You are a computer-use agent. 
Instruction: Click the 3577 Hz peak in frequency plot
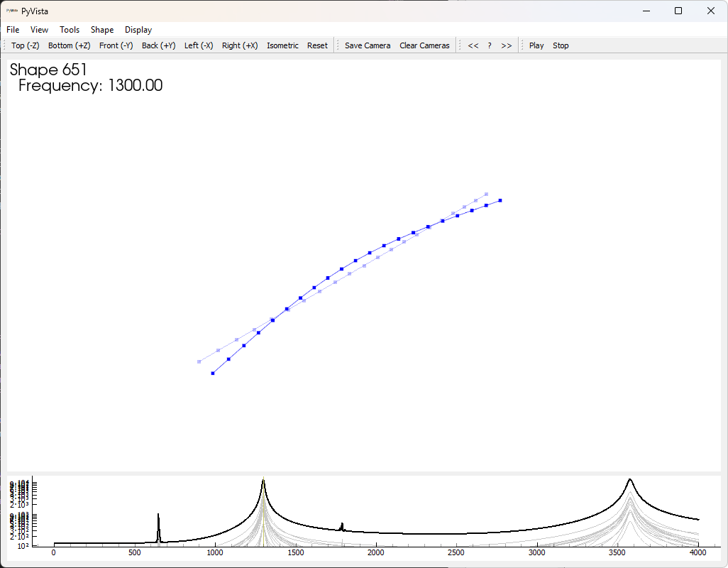click(629, 481)
